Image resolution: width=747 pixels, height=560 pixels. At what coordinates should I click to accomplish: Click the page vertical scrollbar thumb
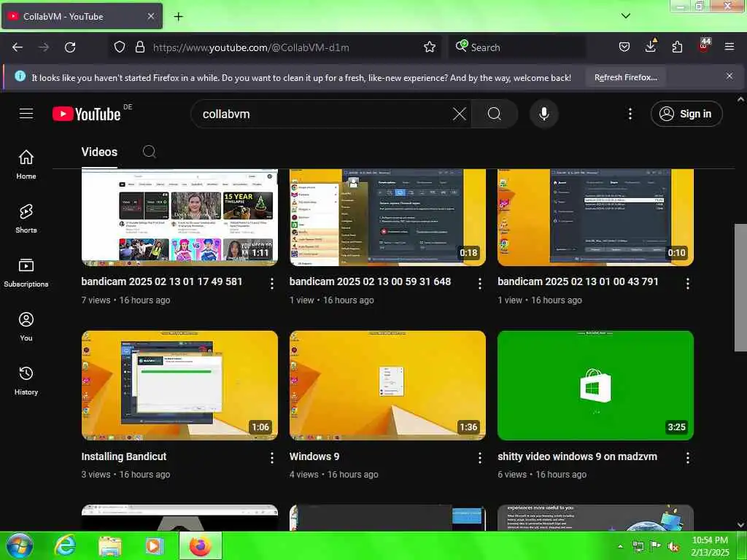click(740, 287)
